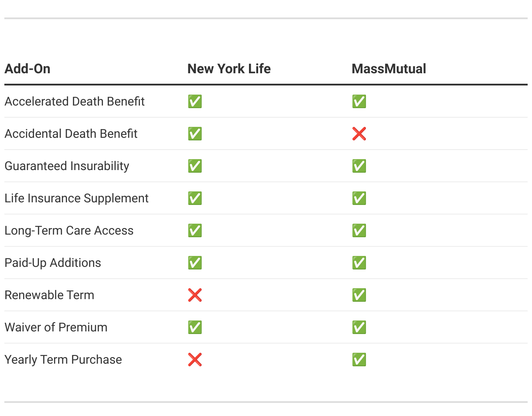The width and height of the screenshot is (532, 416).
Task: Click MassMutual Guaranteed Insurability checkmark
Action: pos(359,166)
